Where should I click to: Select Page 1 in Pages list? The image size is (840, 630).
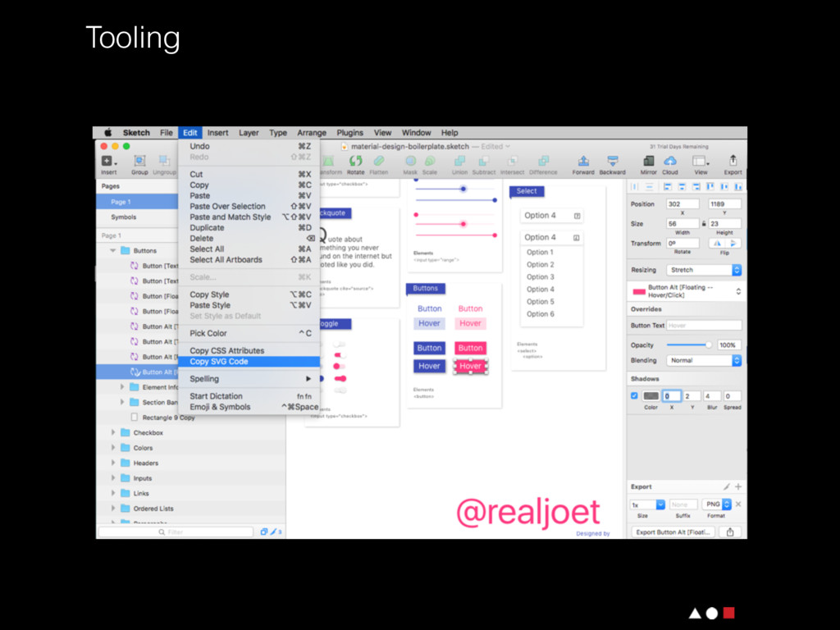pyautogui.click(x=138, y=202)
